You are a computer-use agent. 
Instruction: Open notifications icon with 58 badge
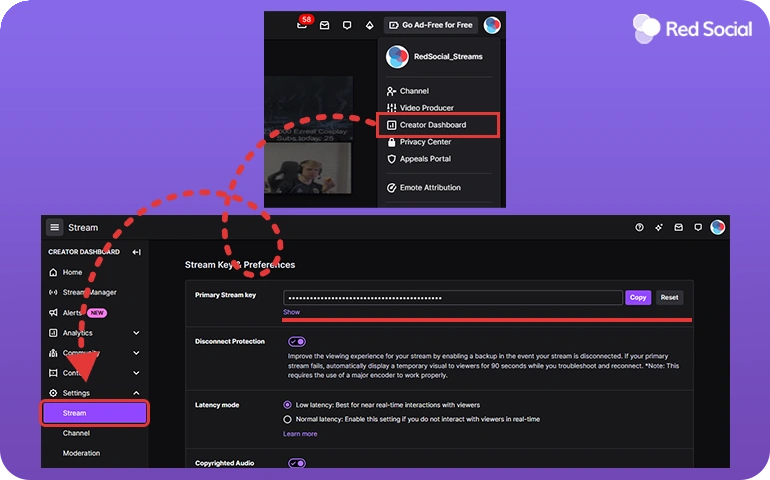[303, 23]
